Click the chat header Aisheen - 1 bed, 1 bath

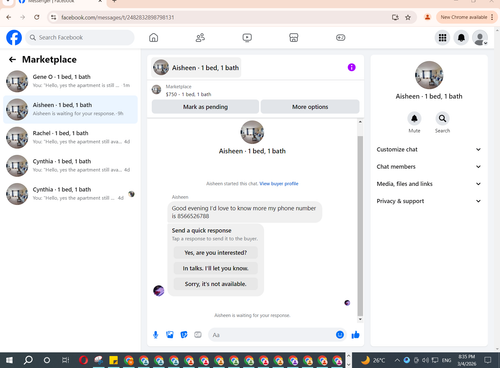196,68
